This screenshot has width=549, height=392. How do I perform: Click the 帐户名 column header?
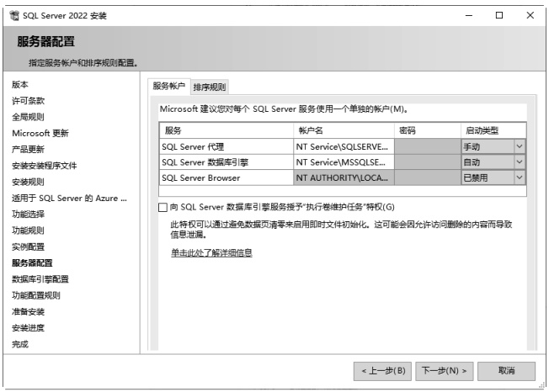(x=344, y=130)
